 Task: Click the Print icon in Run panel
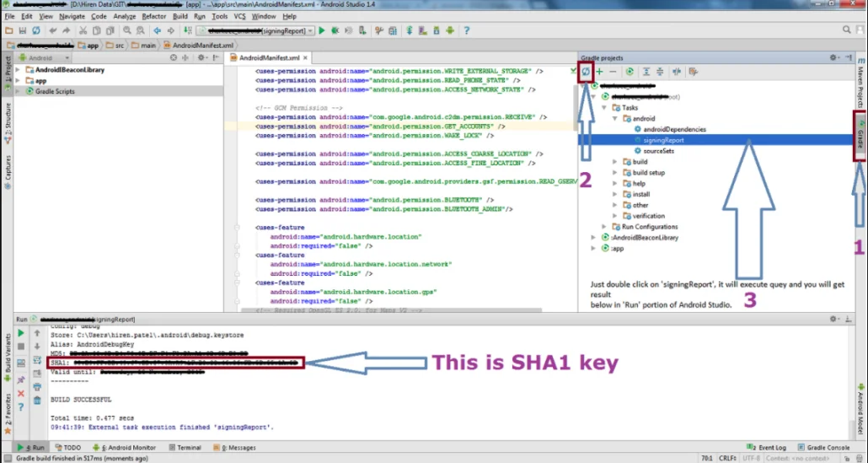click(37, 386)
